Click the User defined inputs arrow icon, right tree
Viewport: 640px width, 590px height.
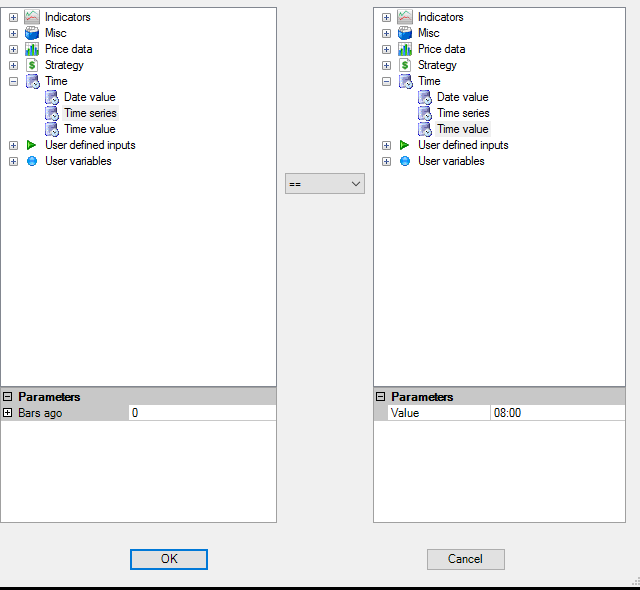pos(404,145)
